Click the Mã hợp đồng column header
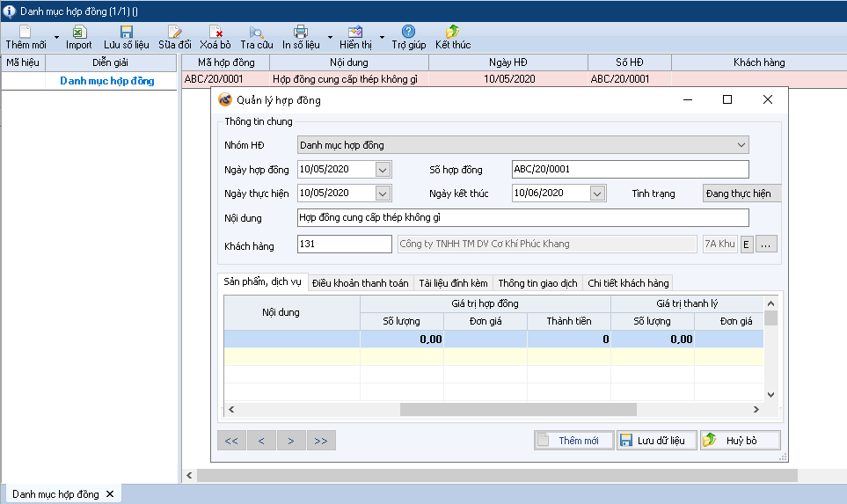The height and width of the screenshot is (504, 847). click(x=226, y=62)
